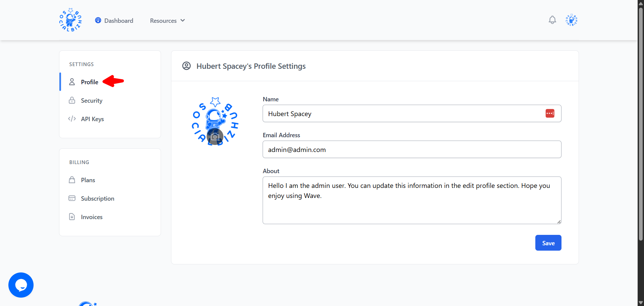644x306 pixels.
Task: Click the page vertical scrollbar
Action: pos(641,124)
